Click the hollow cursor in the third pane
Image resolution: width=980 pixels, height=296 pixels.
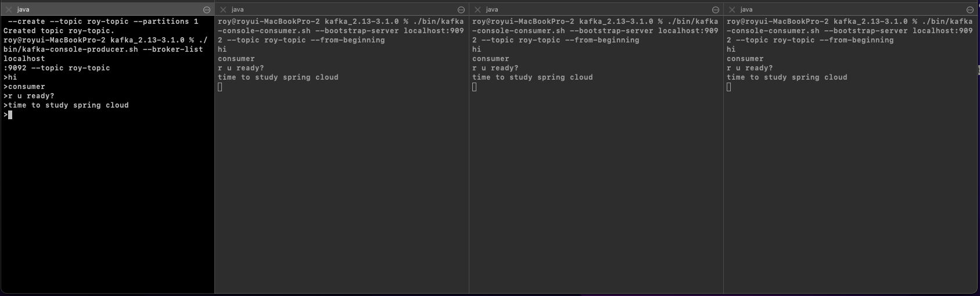click(475, 87)
